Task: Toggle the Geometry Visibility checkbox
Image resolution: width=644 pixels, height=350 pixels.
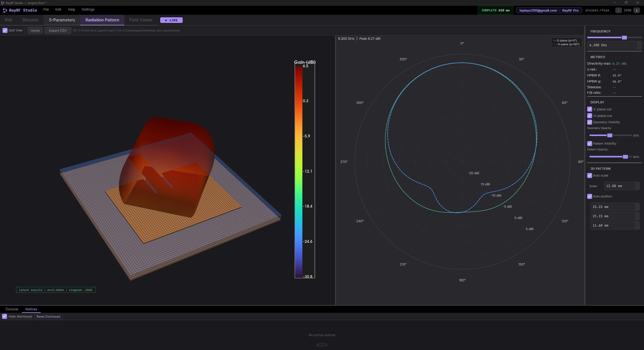Action: [x=589, y=122]
